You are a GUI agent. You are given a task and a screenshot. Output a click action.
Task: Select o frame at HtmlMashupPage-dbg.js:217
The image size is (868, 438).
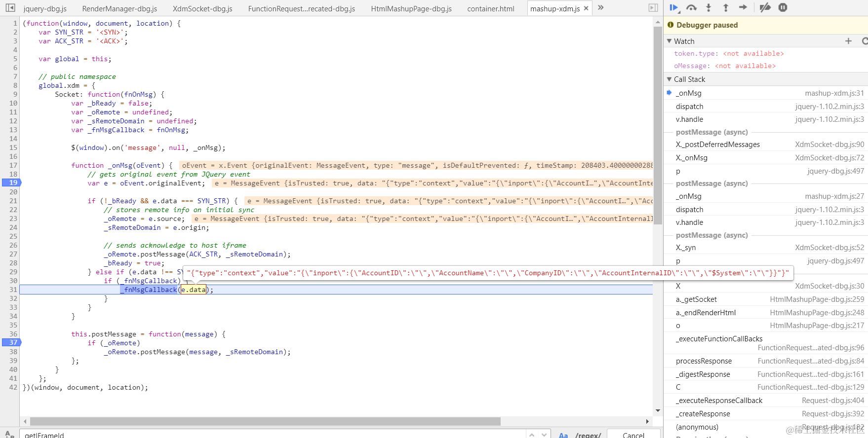pyautogui.click(x=766, y=326)
